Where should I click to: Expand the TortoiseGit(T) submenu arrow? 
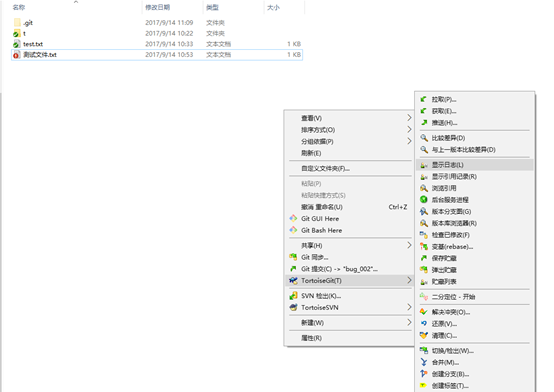(x=409, y=280)
